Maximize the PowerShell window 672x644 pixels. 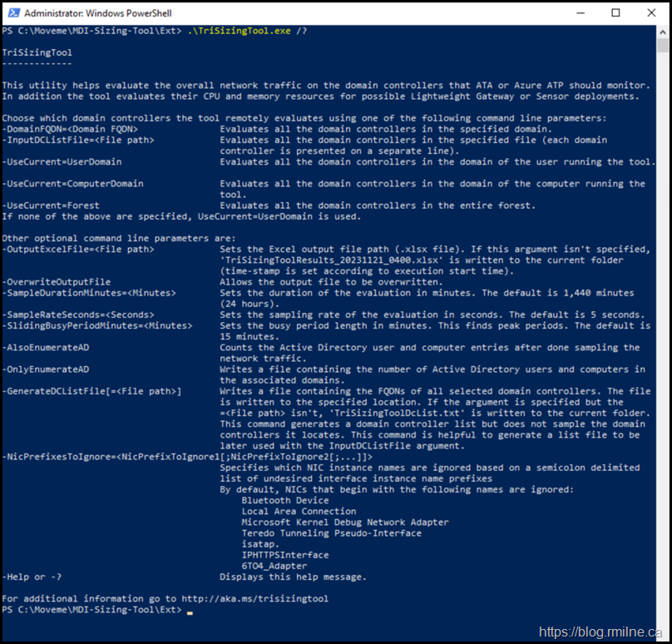tap(615, 12)
